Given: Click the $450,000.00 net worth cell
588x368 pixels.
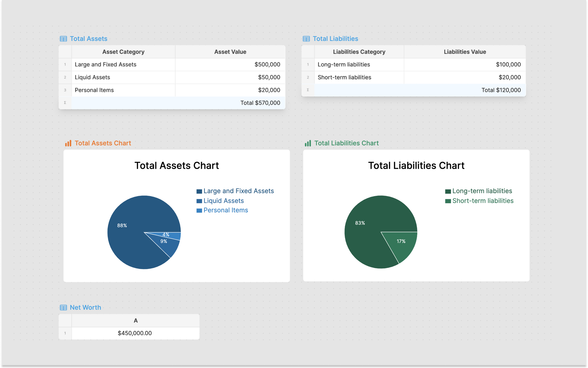Looking at the screenshot, I should (x=136, y=333).
